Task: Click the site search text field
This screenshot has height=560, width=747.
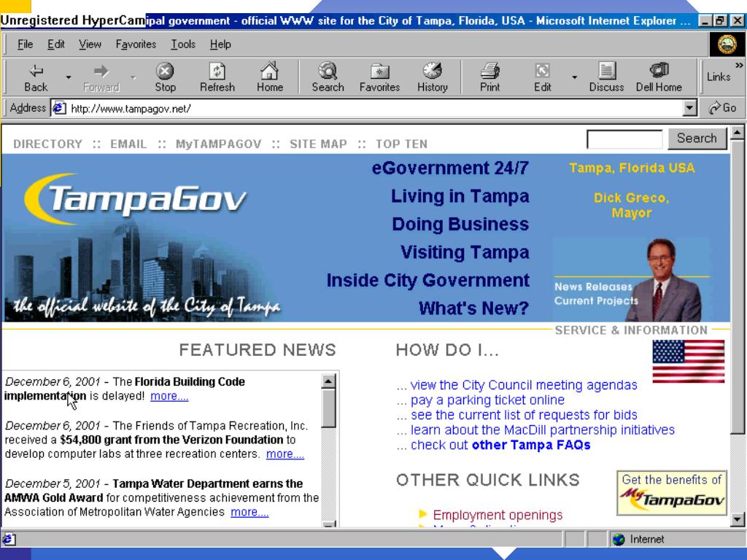Action: coord(624,139)
